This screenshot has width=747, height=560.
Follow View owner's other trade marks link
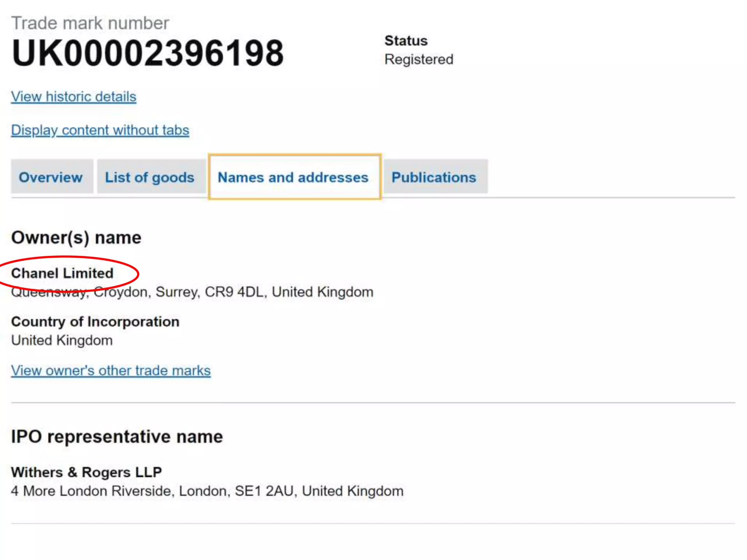[x=111, y=371]
